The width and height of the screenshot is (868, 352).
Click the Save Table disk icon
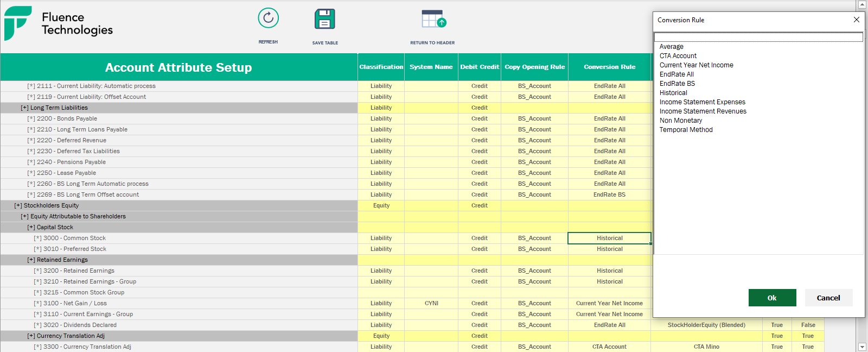(324, 19)
